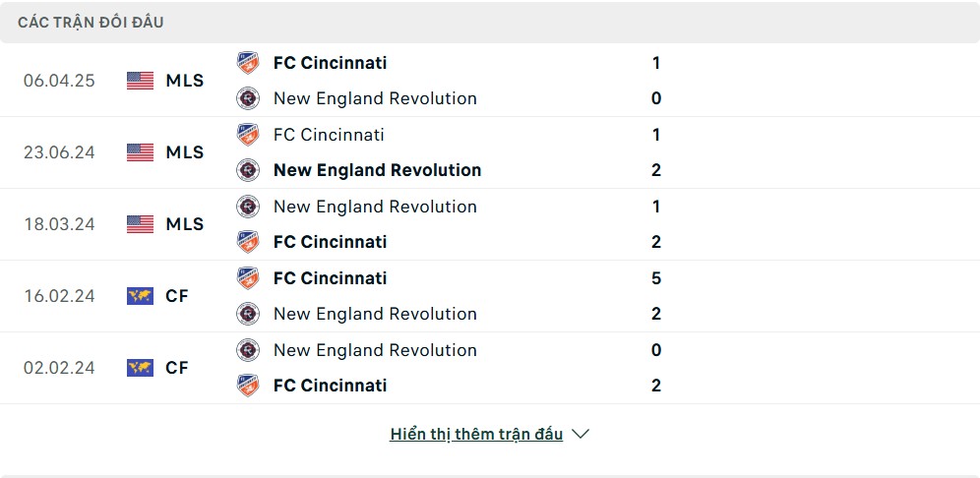Click New England Revolution crest in 16.02.24 match
Image resolution: width=980 pixels, height=478 pixels.
pos(248,314)
